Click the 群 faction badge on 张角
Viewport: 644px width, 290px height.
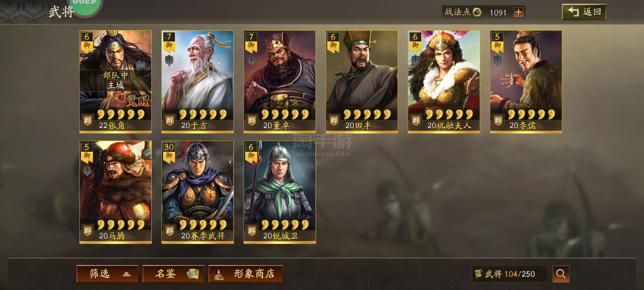coord(87,121)
